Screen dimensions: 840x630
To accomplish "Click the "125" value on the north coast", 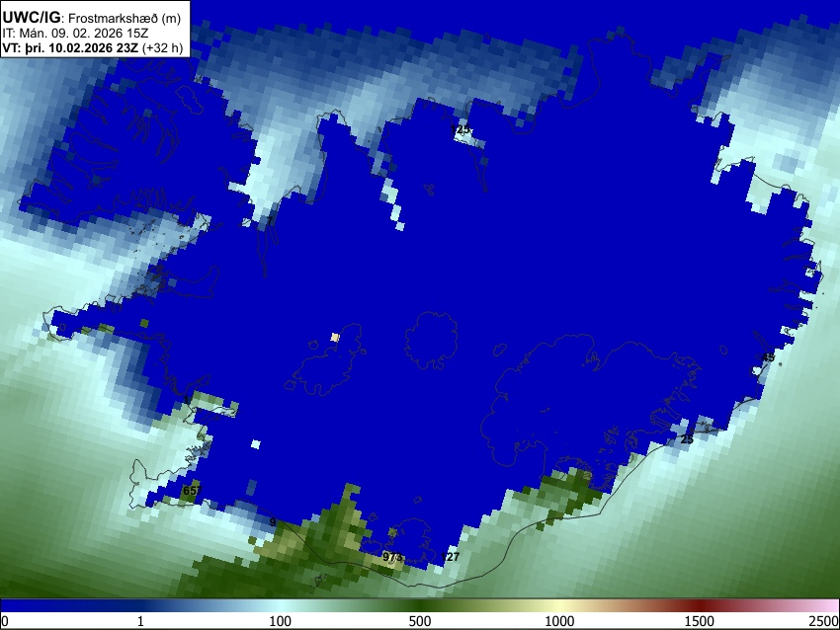I will (461, 129).
